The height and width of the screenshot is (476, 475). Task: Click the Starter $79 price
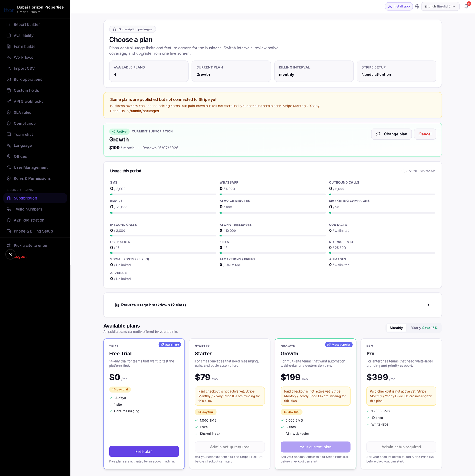pos(202,377)
